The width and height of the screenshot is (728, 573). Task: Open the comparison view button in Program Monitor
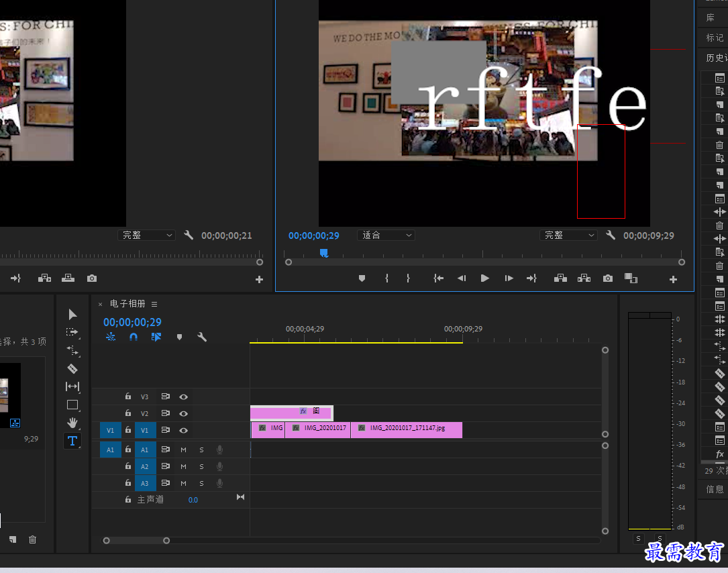click(x=631, y=278)
